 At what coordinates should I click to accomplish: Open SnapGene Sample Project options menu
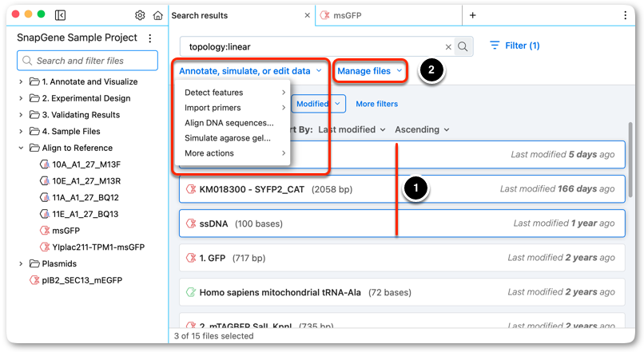click(150, 38)
